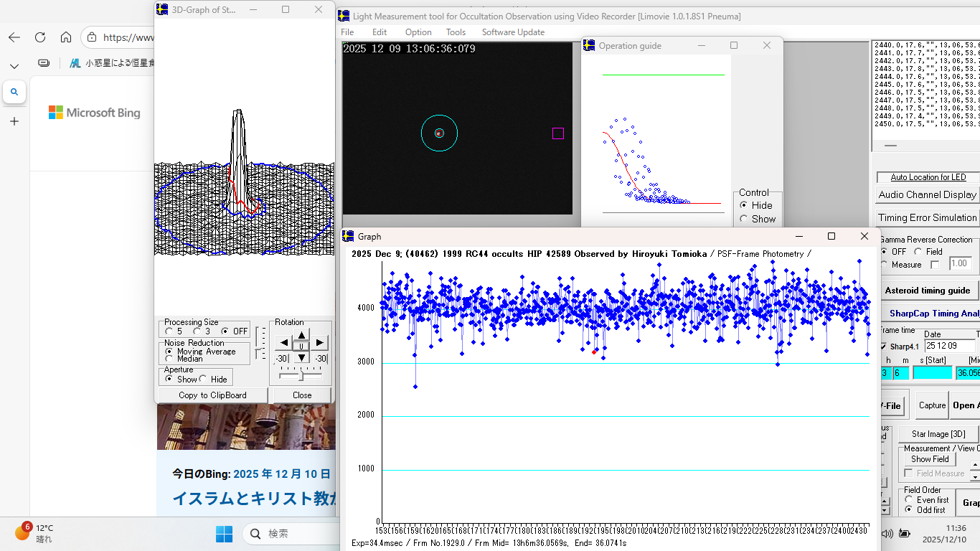This screenshot has height=551, width=980.
Task: Open the Option menu in Limovie
Action: click(x=418, y=32)
